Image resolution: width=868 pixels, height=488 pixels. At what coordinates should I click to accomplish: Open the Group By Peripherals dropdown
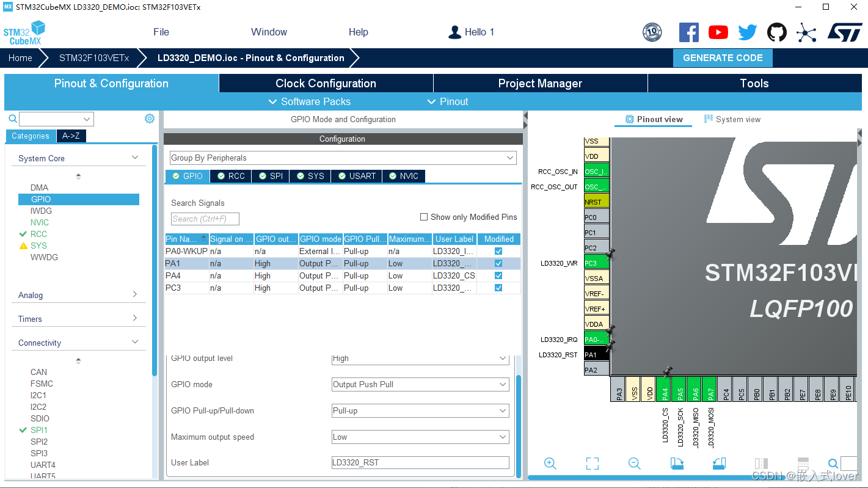click(343, 158)
